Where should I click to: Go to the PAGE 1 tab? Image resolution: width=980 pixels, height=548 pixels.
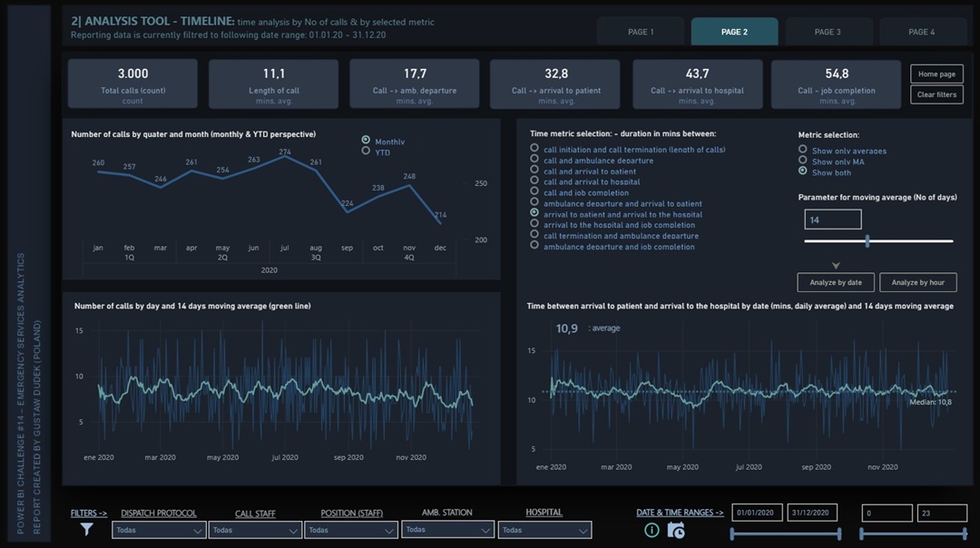pos(641,32)
